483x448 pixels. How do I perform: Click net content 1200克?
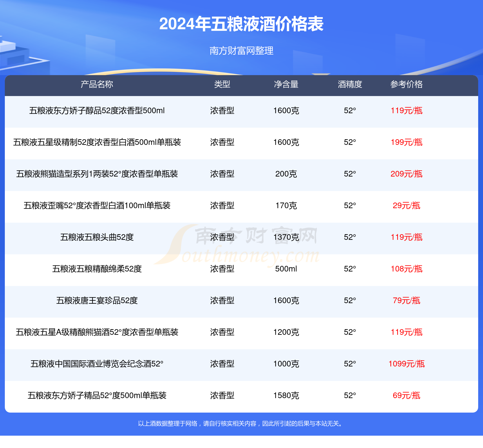pyautogui.click(x=286, y=332)
